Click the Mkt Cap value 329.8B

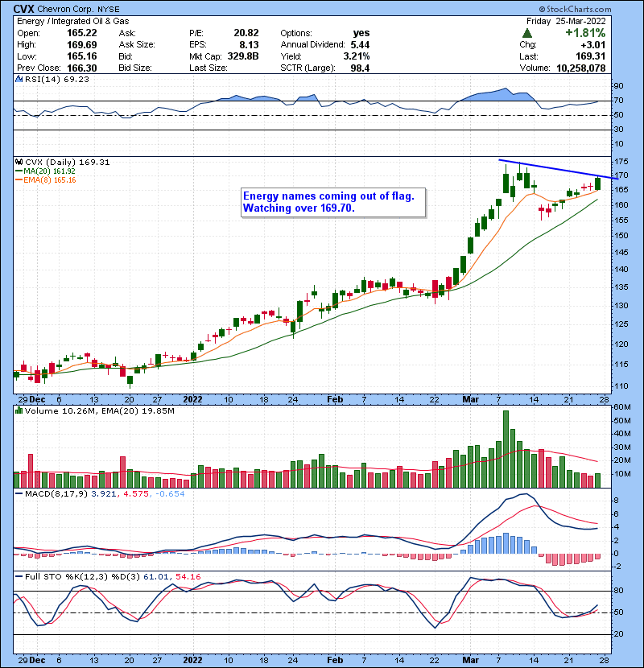243,56
